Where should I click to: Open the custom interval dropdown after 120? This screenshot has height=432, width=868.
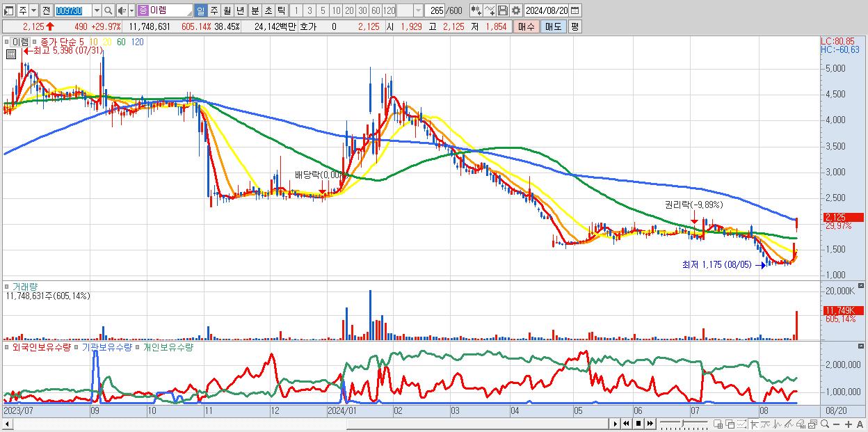coord(418,10)
